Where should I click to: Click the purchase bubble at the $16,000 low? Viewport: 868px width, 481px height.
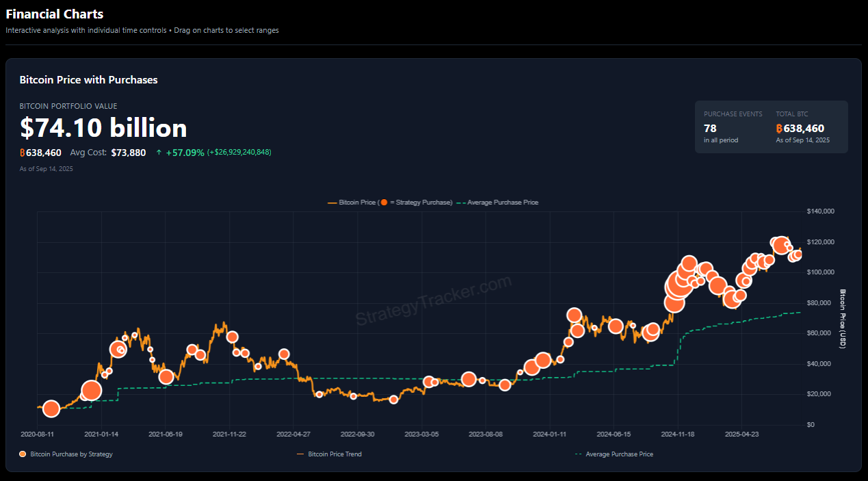(393, 399)
